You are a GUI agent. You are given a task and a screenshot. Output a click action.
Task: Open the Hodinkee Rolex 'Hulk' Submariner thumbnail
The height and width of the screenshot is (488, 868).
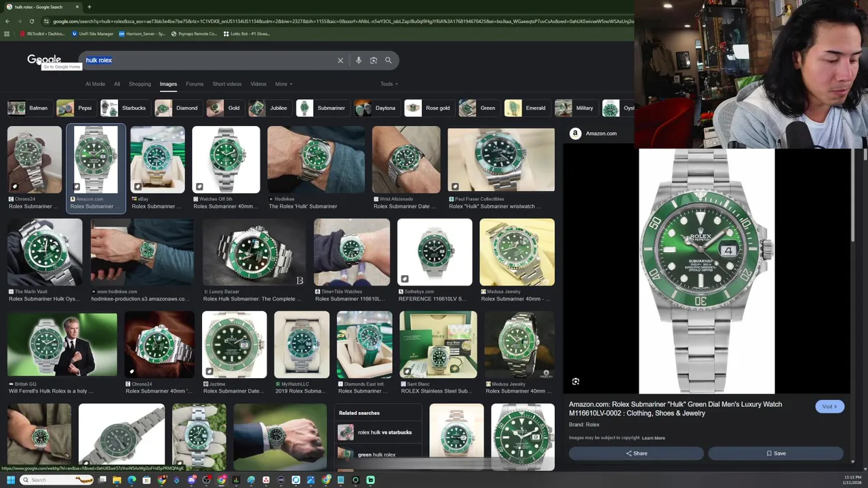tap(316, 159)
